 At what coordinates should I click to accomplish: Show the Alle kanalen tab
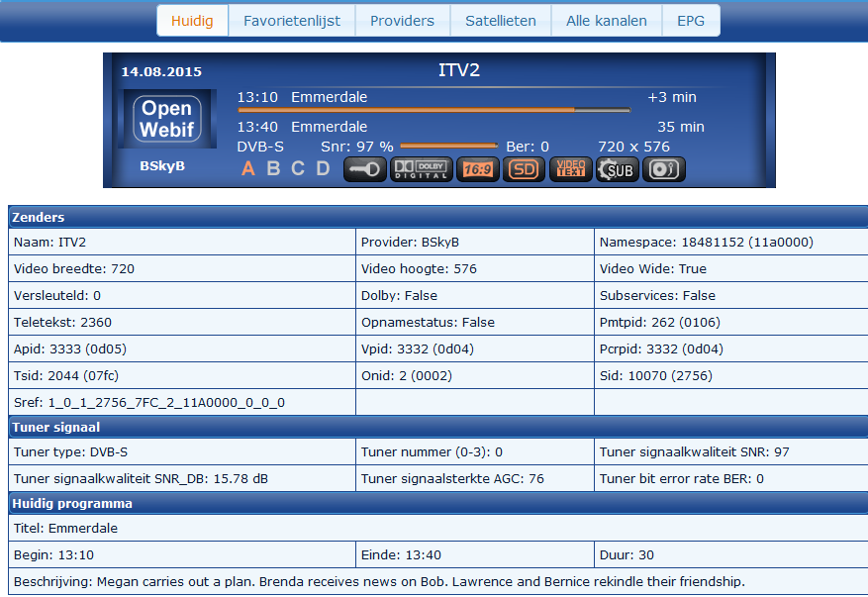point(607,21)
